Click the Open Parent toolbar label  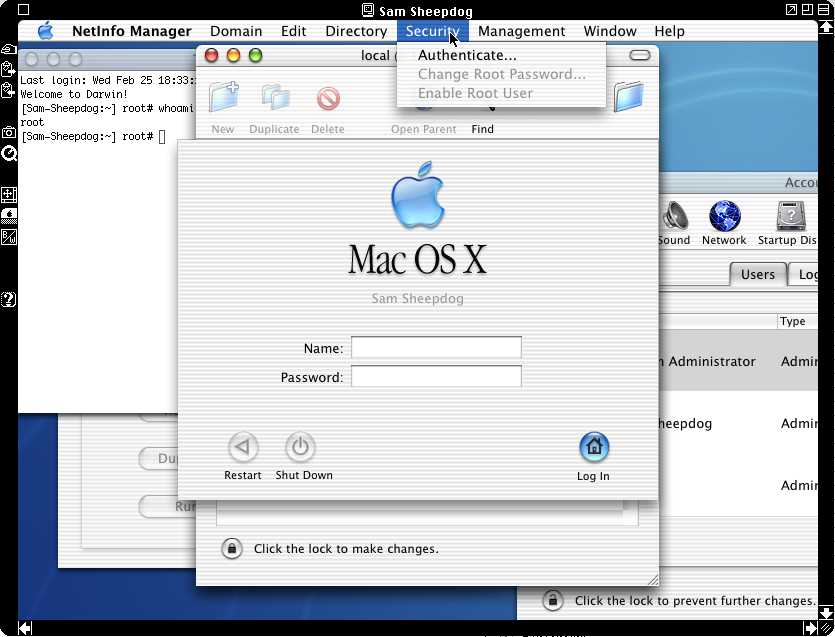coord(423,129)
